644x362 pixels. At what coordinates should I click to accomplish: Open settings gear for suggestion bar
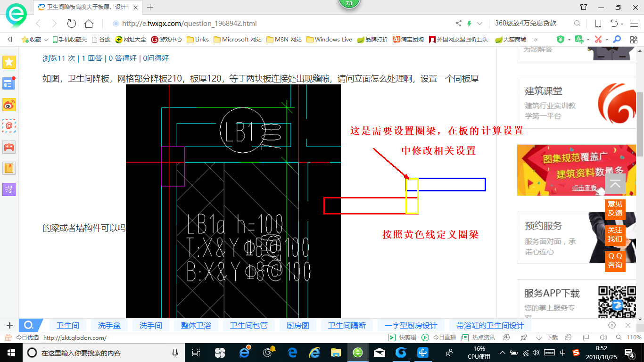point(612,325)
